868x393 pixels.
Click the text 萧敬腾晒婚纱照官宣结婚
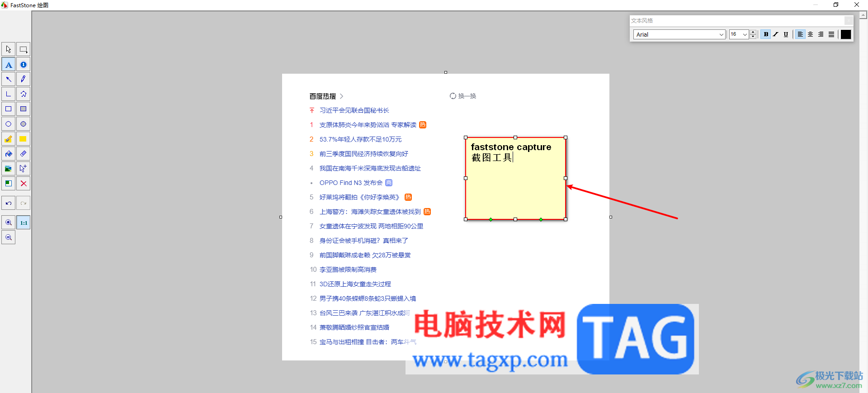354,327
